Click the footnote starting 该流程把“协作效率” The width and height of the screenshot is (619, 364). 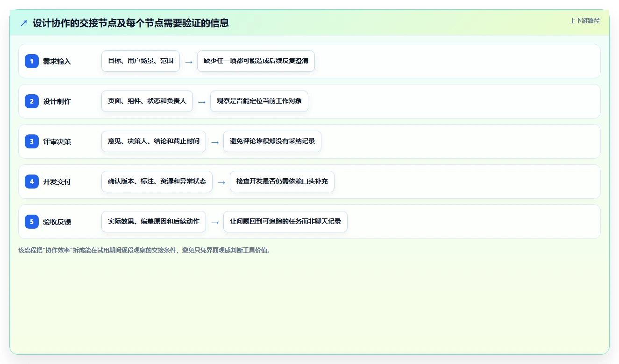pyautogui.click(x=144, y=250)
